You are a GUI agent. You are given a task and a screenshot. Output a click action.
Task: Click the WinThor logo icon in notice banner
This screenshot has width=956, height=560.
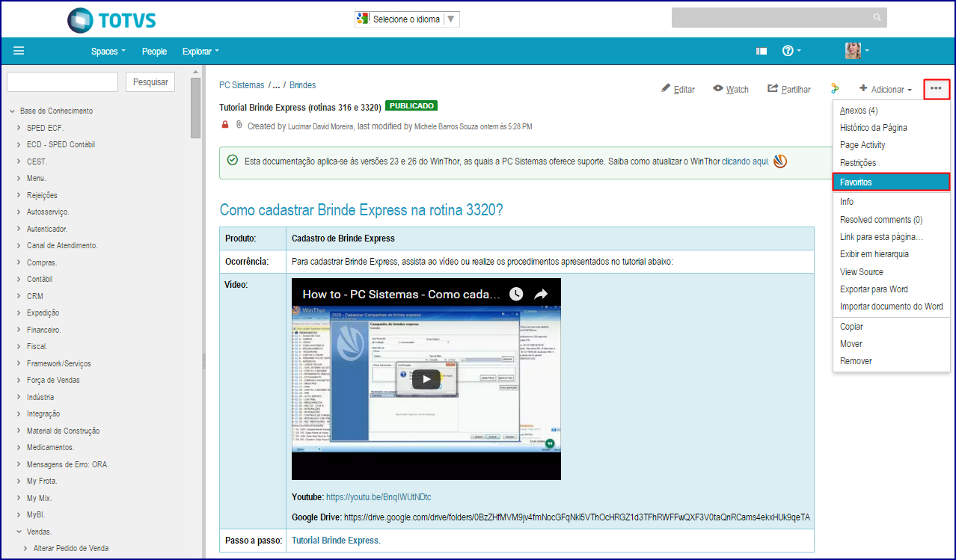[780, 161]
